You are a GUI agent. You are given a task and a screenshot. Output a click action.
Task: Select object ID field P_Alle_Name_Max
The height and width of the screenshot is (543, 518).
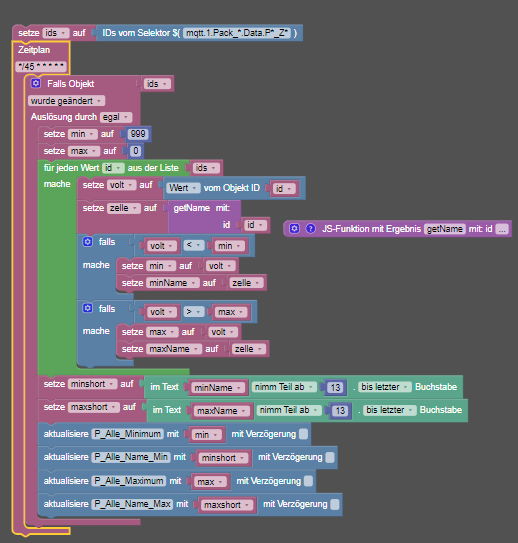tap(132, 504)
